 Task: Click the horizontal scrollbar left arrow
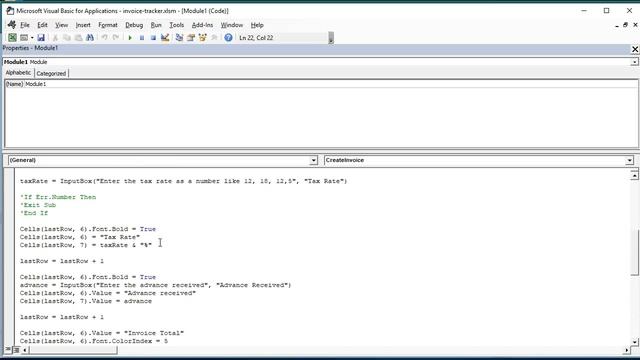[25, 350]
